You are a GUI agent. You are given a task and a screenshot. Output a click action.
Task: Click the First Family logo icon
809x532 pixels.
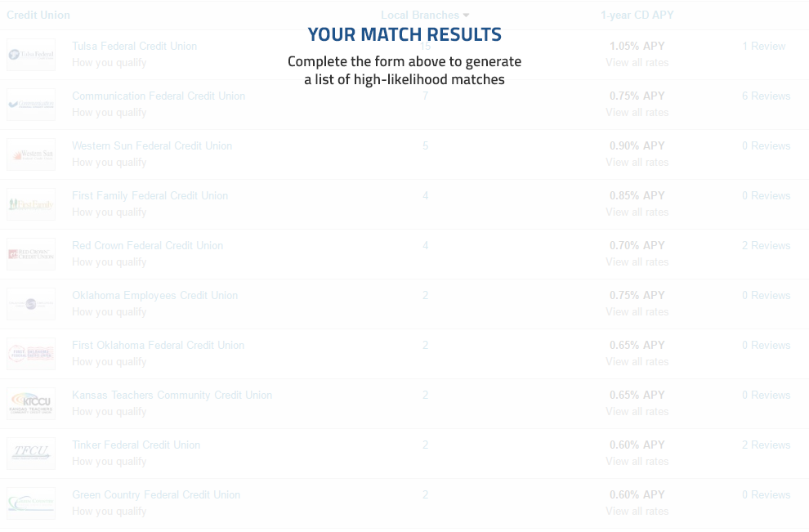pyautogui.click(x=31, y=204)
